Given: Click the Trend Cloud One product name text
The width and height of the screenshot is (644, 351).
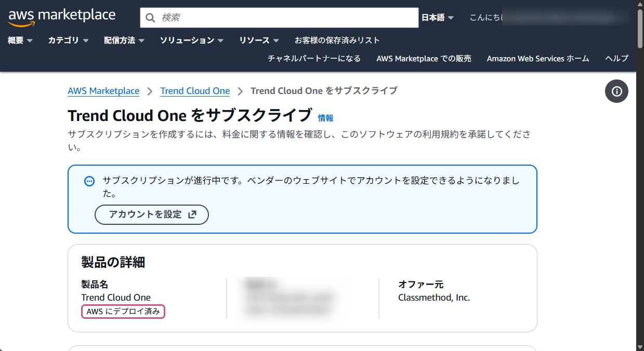Looking at the screenshot, I should pyautogui.click(x=116, y=298).
